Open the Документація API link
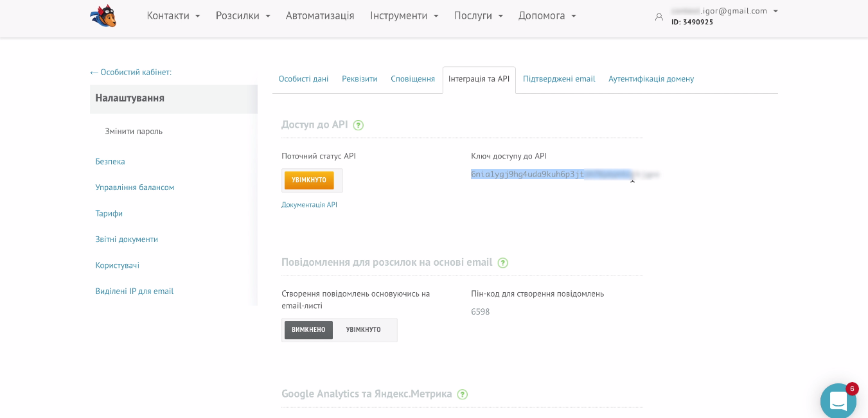The height and width of the screenshot is (418, 868). [x=309, y=205]
